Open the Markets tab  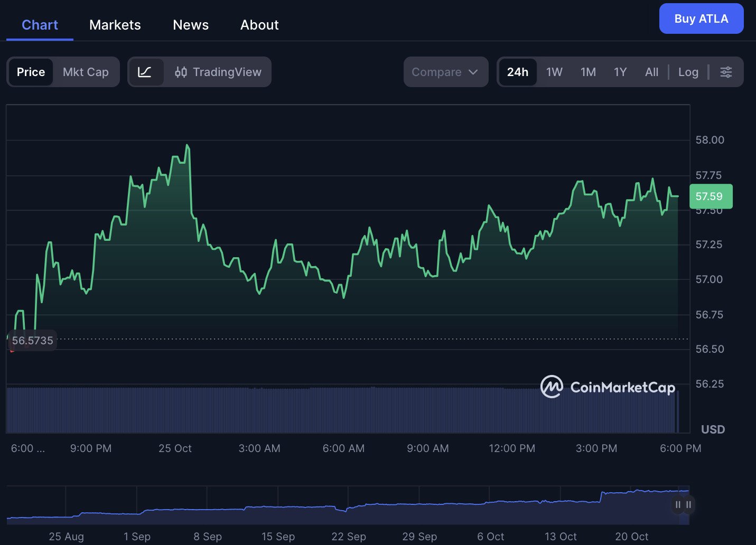pyautogui.click(x=115, y=25)
